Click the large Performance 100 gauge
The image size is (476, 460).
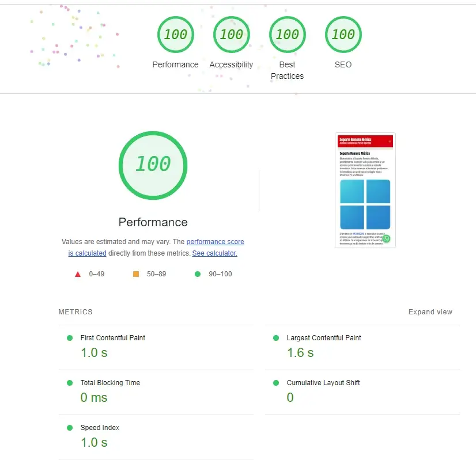[153, 165]
